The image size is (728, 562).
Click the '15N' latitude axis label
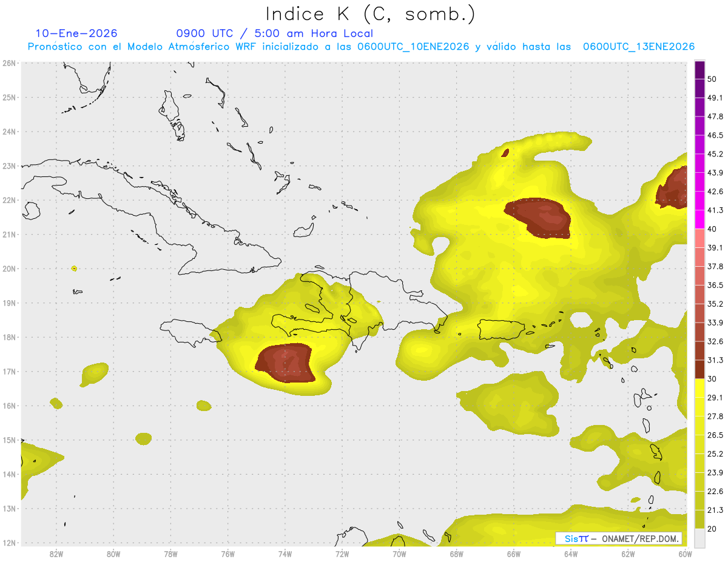(9, 440)
